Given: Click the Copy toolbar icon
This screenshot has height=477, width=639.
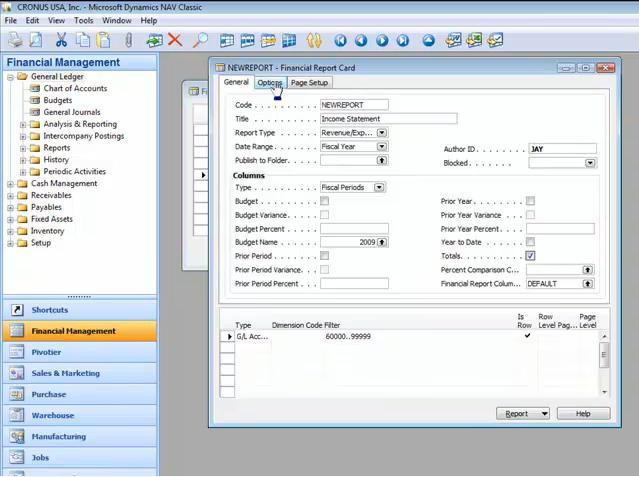Looking at the screenshot, I should (x=83, y=40).
